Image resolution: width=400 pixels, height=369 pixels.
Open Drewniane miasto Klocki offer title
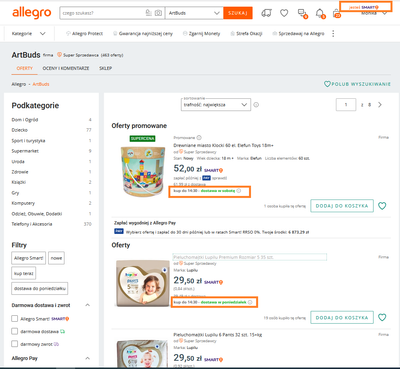tap(223, 145)
